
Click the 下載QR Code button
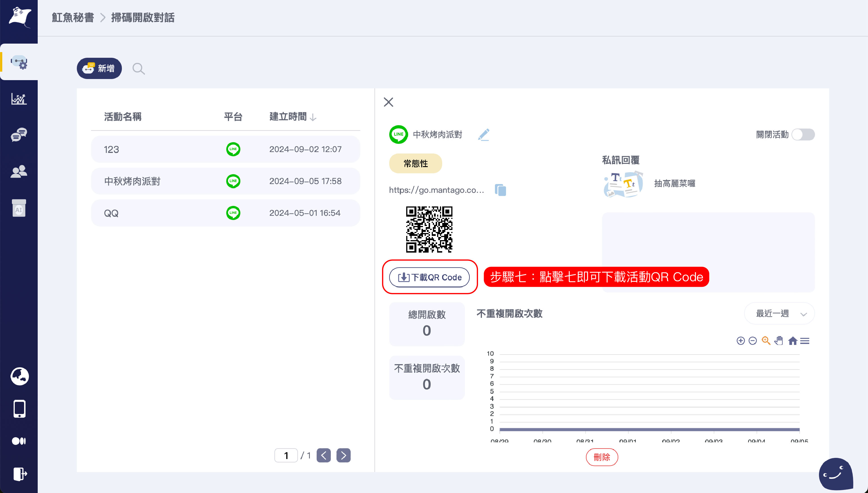(x=429, y=277)
